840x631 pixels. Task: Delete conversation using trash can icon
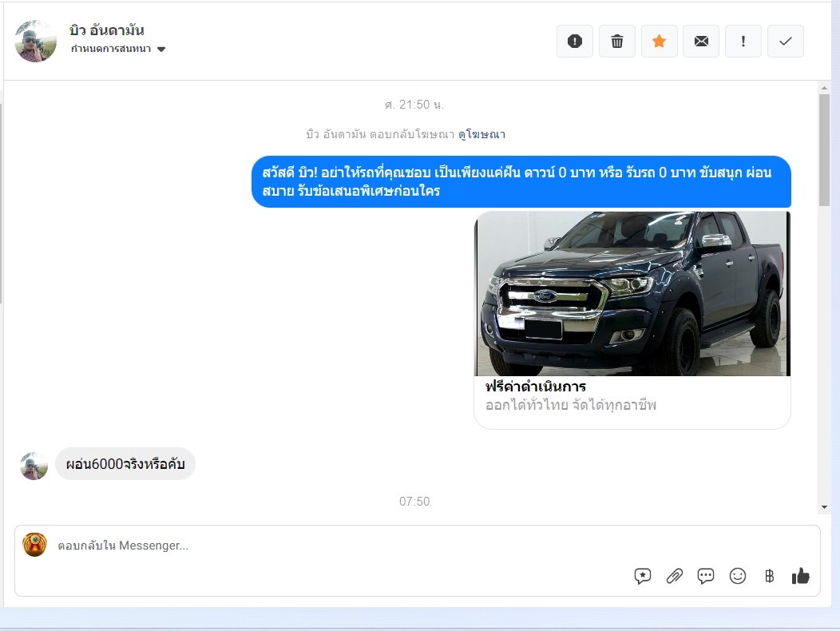click(x=617, y=42)
